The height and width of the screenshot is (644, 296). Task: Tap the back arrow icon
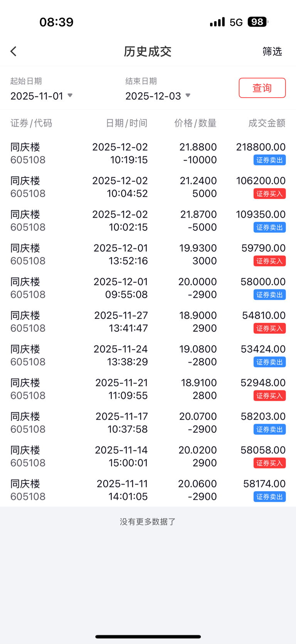pos(13,51)
